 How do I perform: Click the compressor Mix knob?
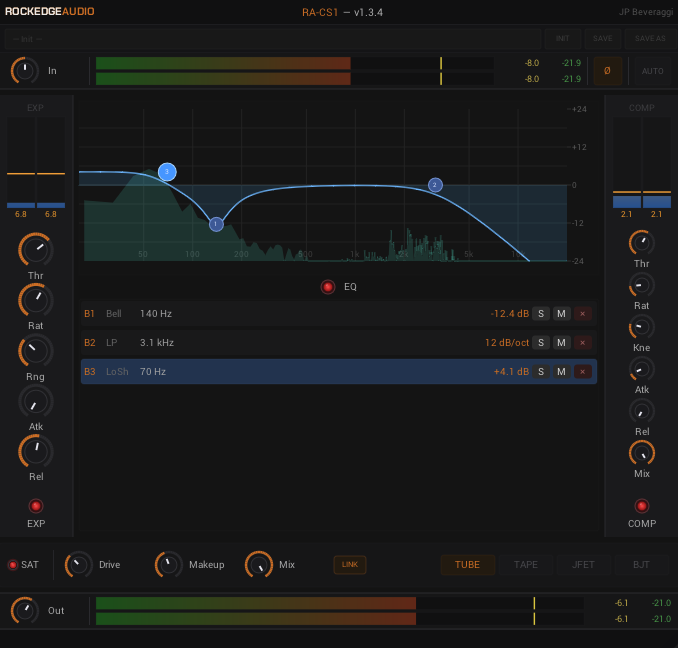tap(642, 453)
